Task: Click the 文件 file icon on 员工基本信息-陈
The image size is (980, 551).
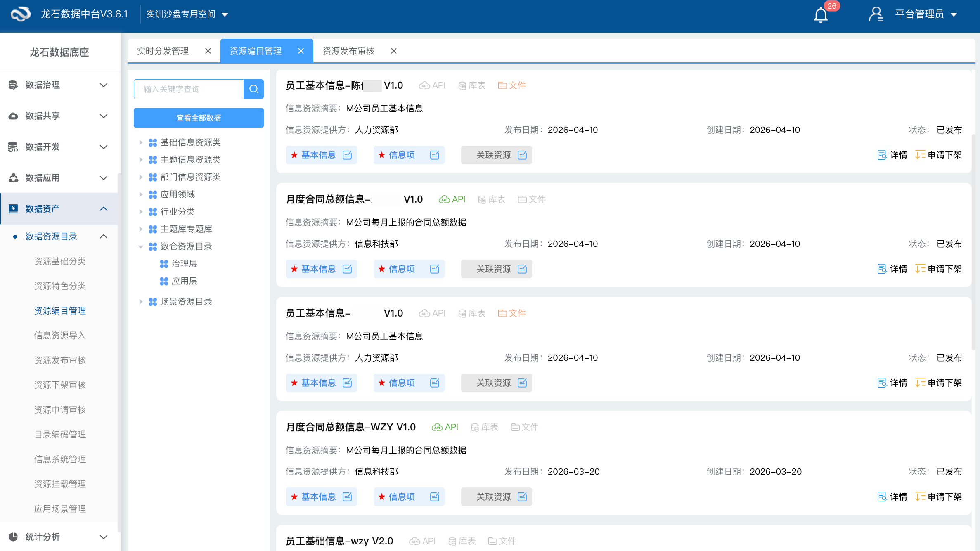Action: coord(503,85)
